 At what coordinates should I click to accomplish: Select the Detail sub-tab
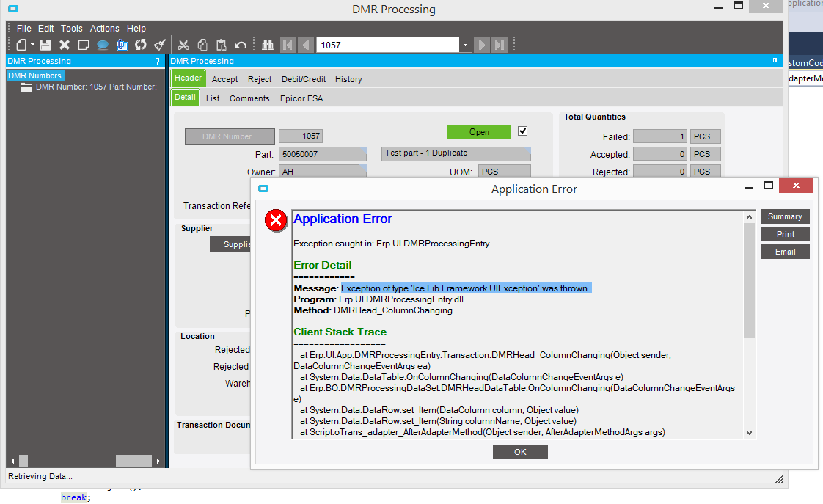[x=186, y=97]
